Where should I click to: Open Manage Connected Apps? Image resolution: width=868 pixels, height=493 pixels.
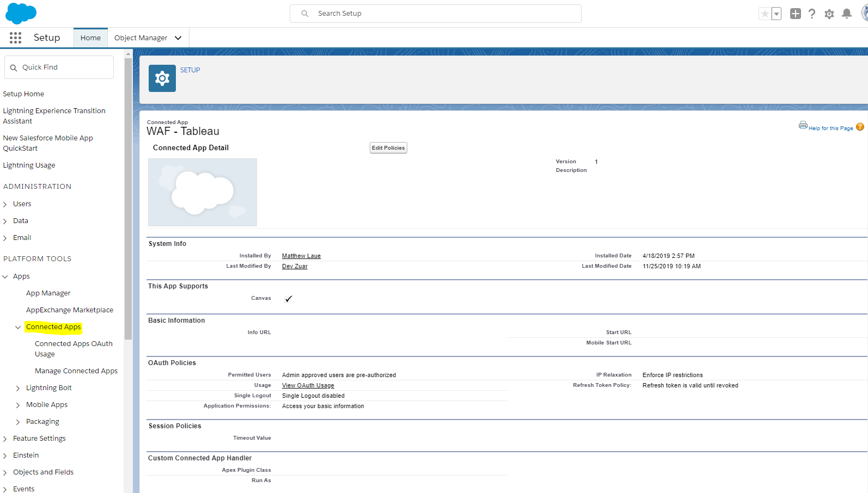click(76, 371)
